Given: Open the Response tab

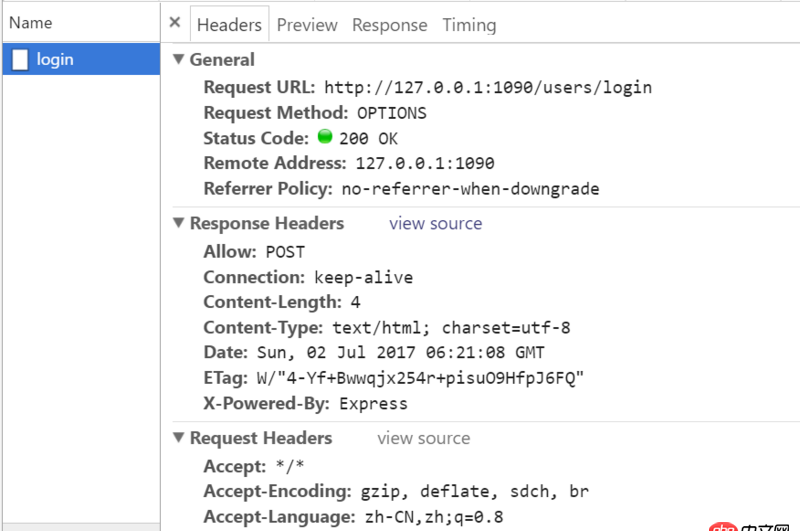Looking at the screenshot, I should (390, 25).
